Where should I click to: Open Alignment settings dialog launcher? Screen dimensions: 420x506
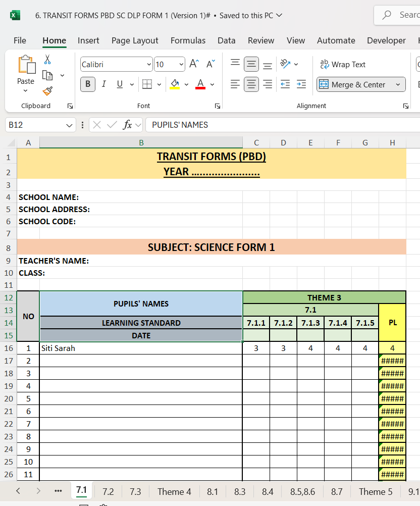coord(406,106)
